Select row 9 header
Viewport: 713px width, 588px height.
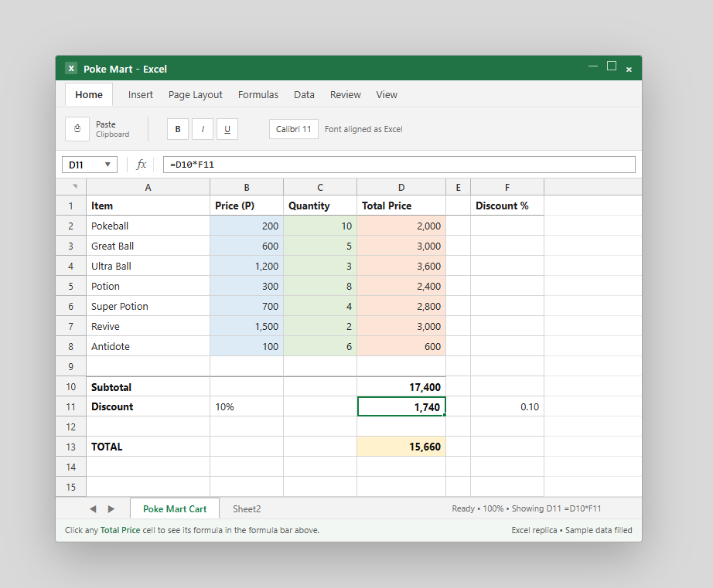coord(71,366)
